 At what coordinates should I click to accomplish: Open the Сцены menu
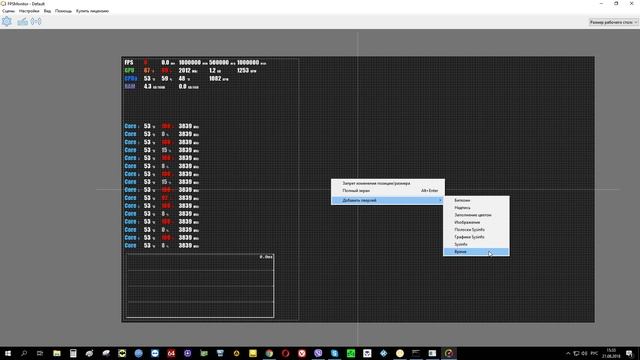pyautogui.click(x=8, y=11)
